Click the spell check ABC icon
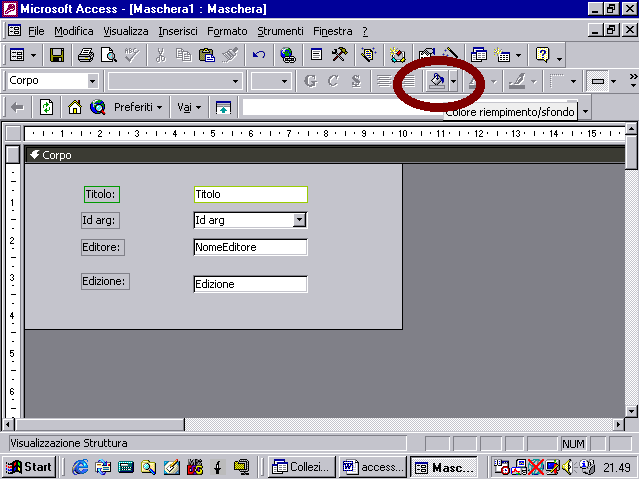The image size is (639, 479). (132, 55)
